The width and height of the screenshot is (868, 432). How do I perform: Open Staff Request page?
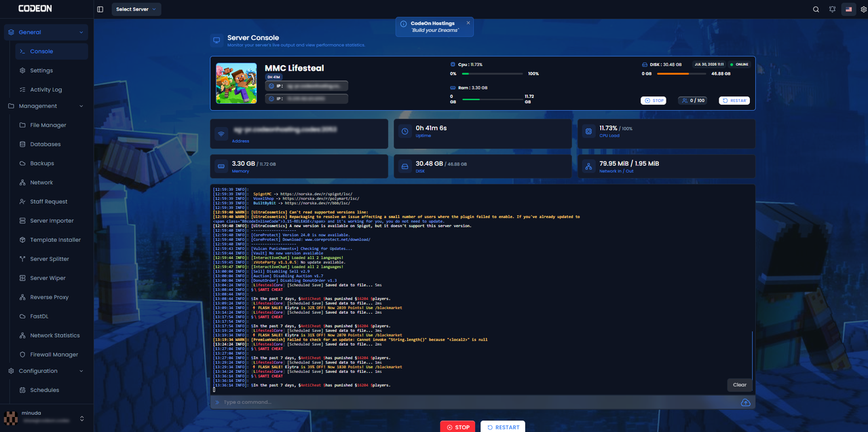coord(52,201)
